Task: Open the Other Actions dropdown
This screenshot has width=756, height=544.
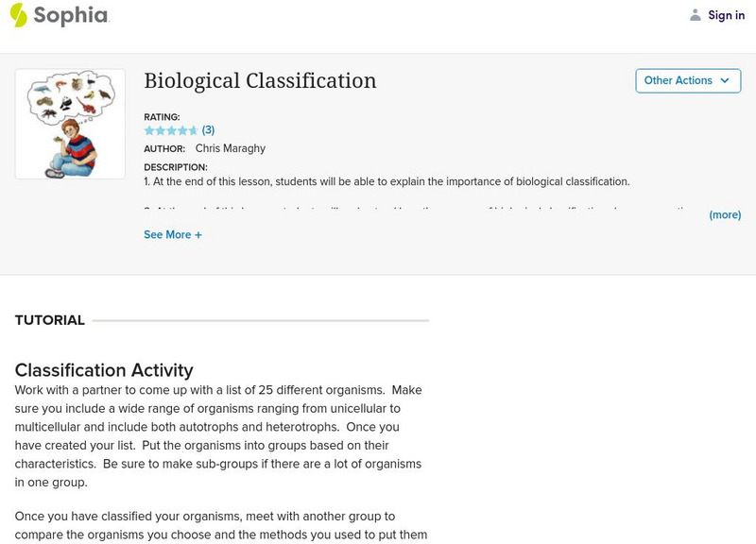Action: 688,81
